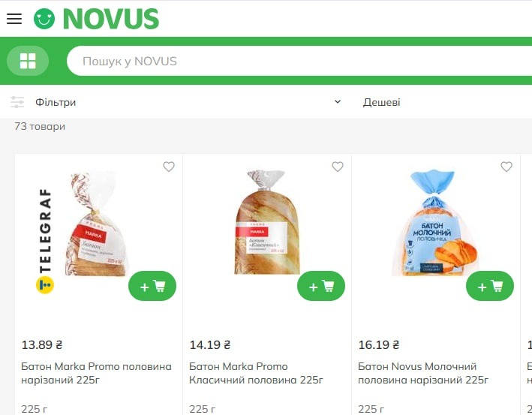Add Батон Marka Promo Класичний to cart
Image resolution: width=532 pixels, height=415 pixels.
point(321,286)
